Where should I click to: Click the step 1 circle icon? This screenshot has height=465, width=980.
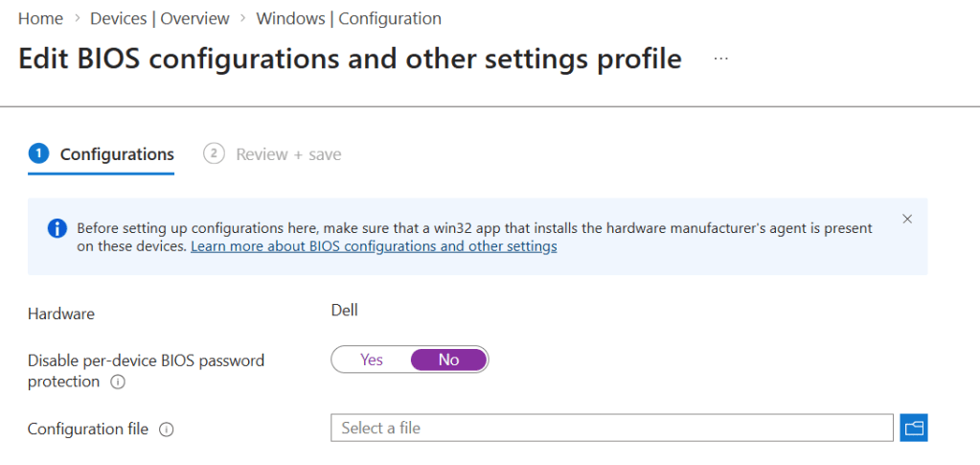pyautogui.click(x=38, y=153)
